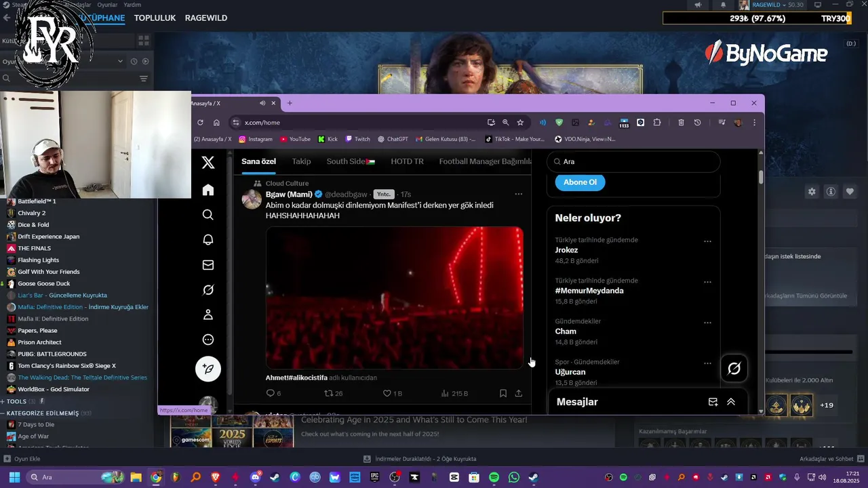Open Grok icon in X sidebar

(x=208, y=290)
